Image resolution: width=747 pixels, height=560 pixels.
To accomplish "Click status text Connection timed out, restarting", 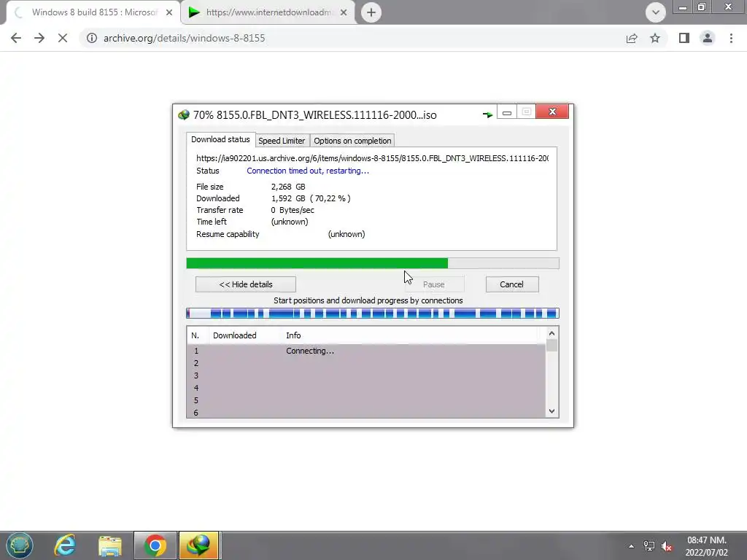I will click(308, 171).
